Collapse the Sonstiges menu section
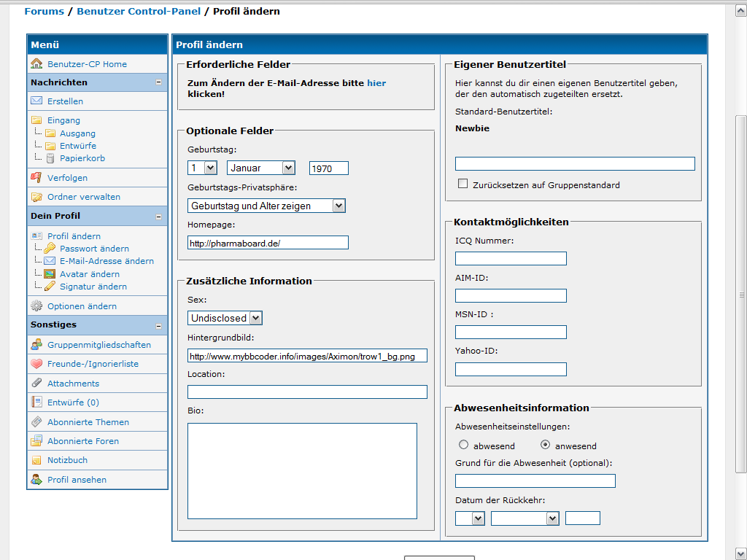The image size is (747, 560). tap(158, 326)
